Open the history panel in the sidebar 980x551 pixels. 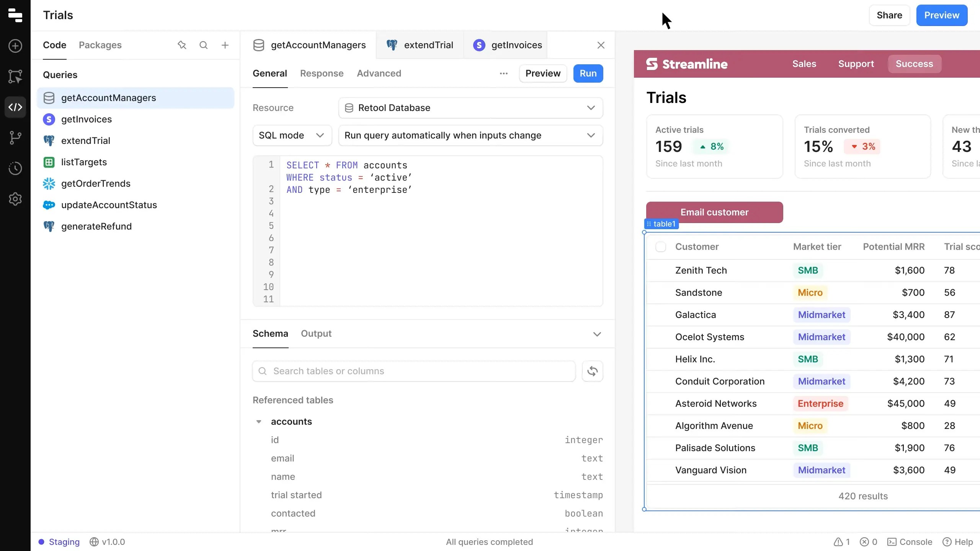coord(15,168)
